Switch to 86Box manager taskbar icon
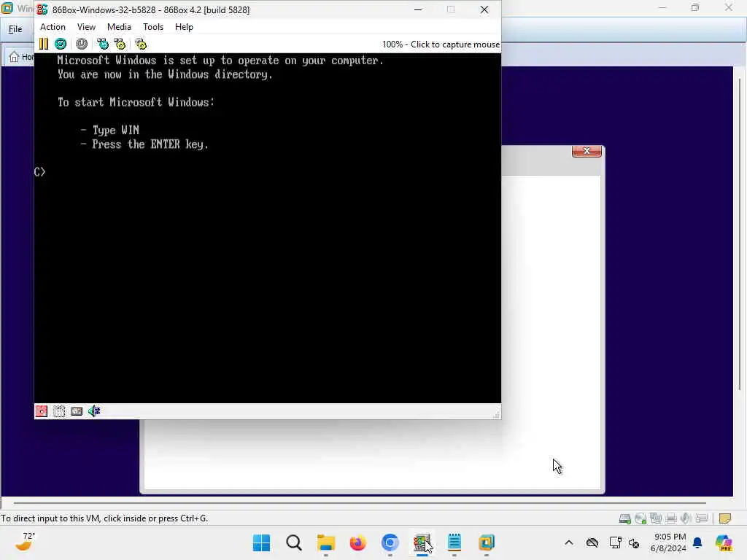 [x=422, y=542]
